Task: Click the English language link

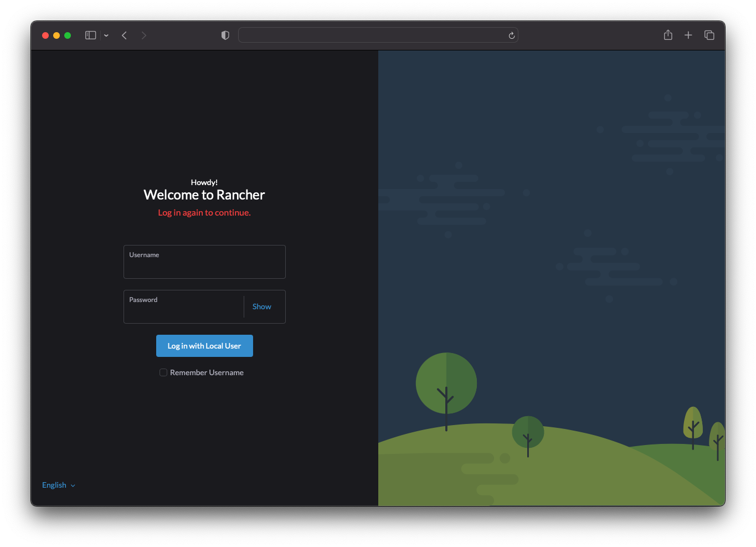Action: point(54,484)
